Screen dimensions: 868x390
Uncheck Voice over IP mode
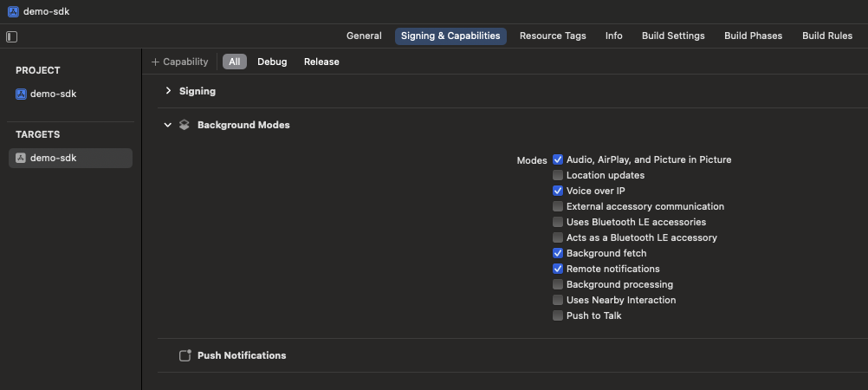point(558,191)
